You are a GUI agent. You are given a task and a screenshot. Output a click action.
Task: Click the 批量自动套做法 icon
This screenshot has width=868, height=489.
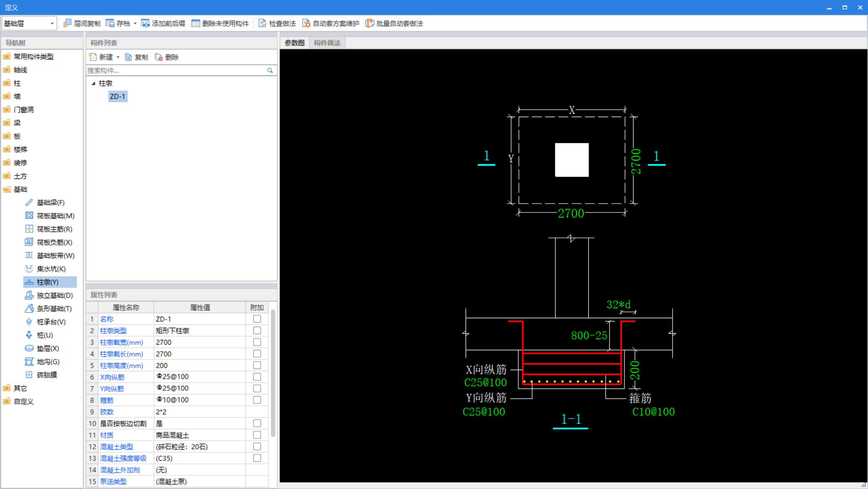pos(370,24)
